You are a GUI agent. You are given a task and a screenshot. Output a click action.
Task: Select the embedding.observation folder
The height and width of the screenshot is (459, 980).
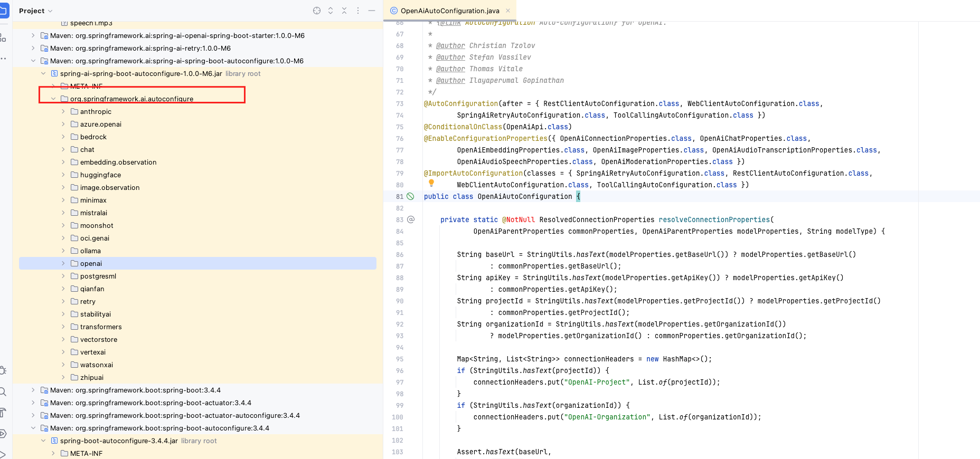pyautogui.click(x=118, y=162)
